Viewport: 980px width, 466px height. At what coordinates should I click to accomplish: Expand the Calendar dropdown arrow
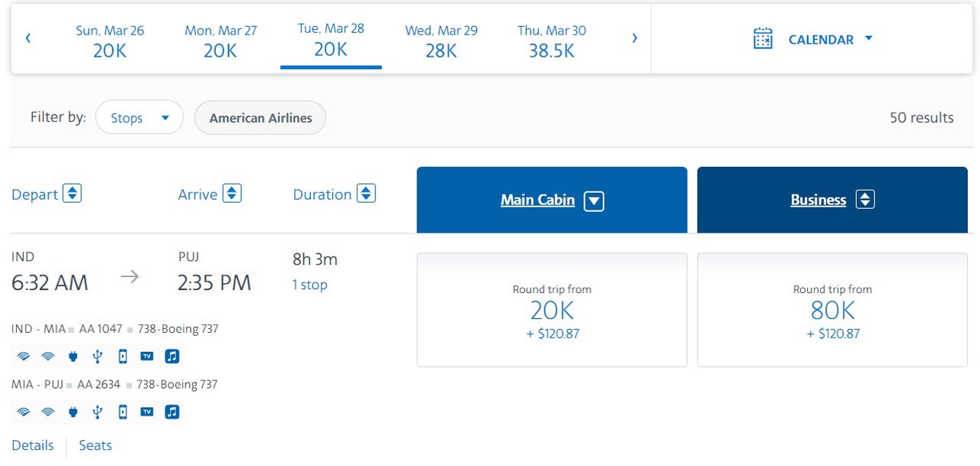(x=869, y=38)
